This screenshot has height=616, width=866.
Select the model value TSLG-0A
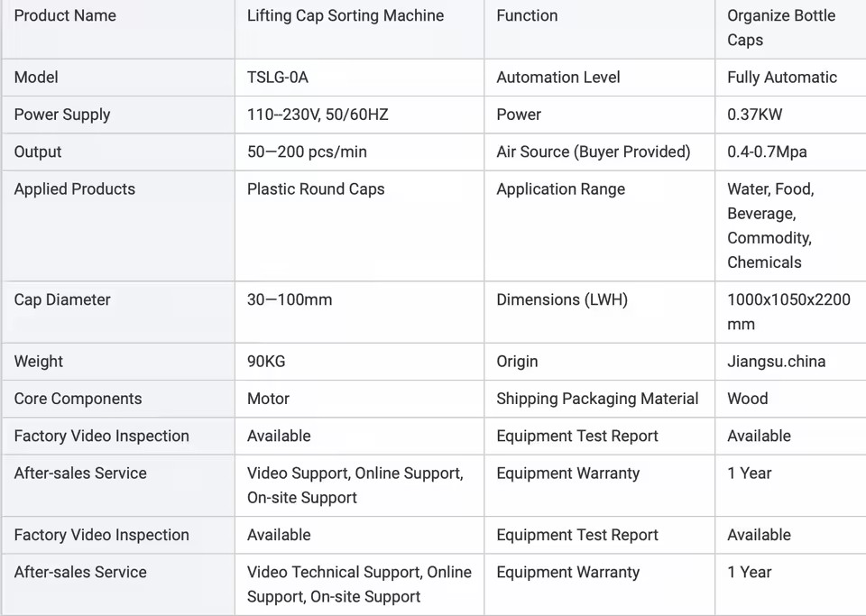tap(277, 78)
